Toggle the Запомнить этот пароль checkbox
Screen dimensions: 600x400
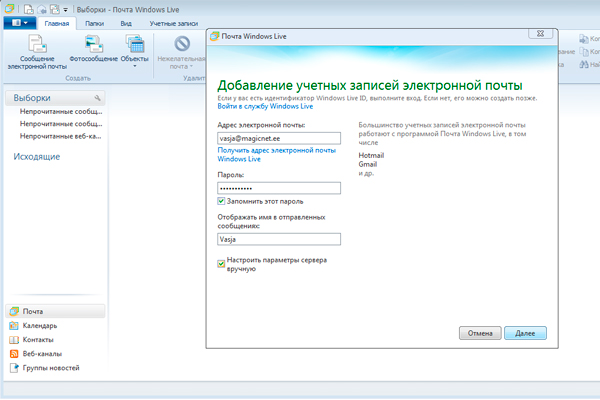(x=221, y=201)
